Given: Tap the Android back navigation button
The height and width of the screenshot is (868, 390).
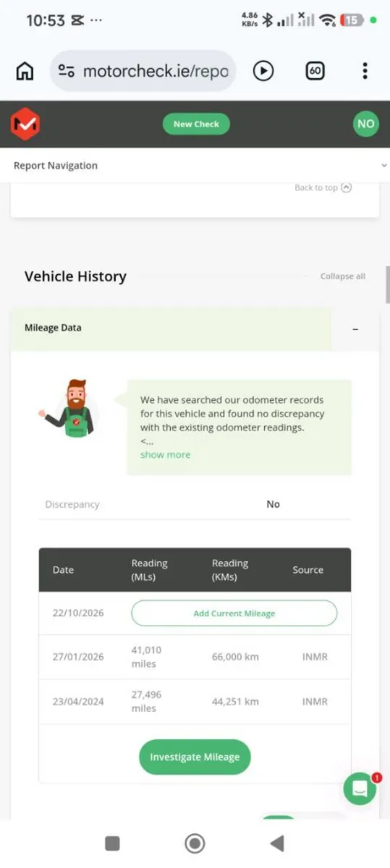Looking at the screenshot, I should [276, 843].
